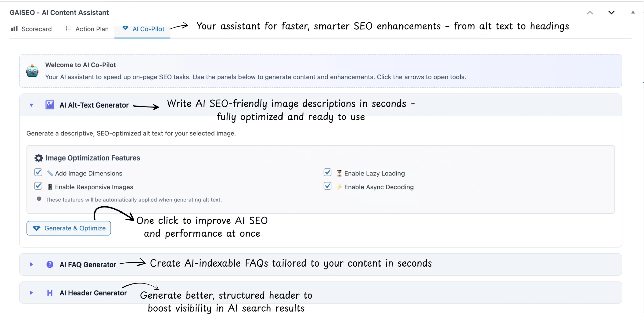This screenshot has width=644, height=318.
Task: Toggle the Enable Async Decoding checkbox
Action: (x=327, y=186)
